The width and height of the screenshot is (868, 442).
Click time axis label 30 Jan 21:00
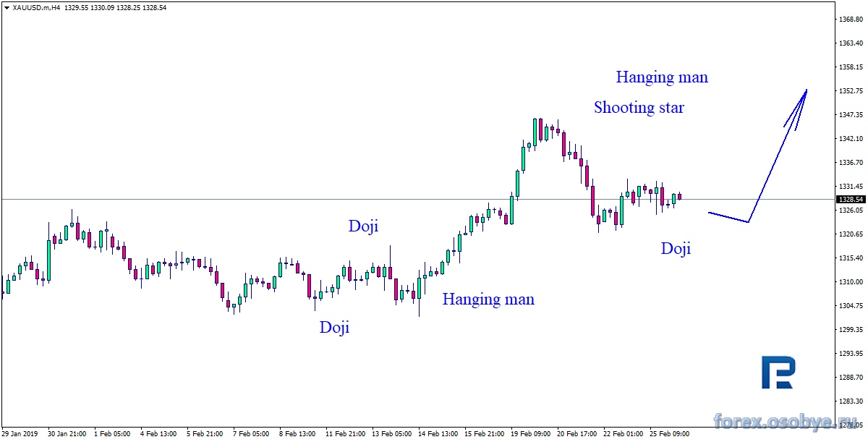coord(67,434)
